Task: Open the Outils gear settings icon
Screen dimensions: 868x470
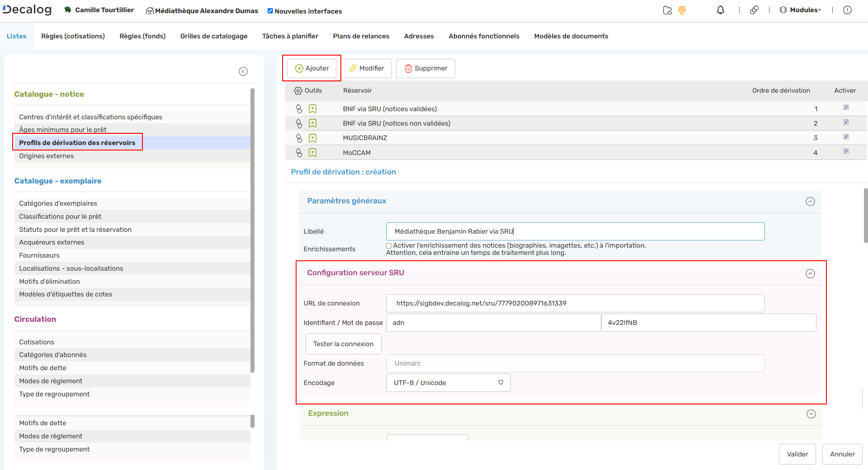Action: (298, 90)
